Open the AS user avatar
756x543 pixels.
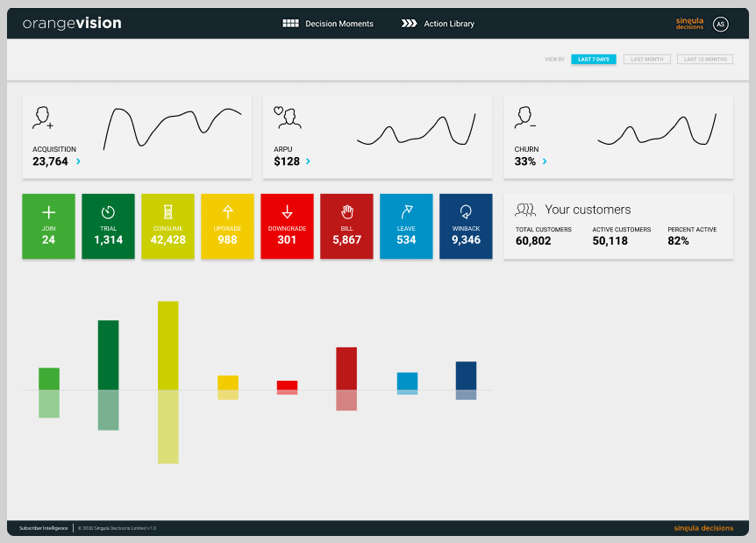(720, 24)
